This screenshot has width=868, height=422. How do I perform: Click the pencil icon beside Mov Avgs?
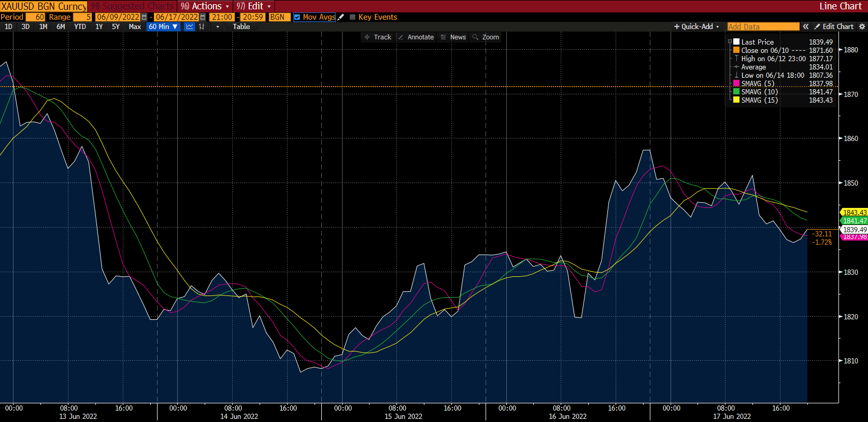tap(341, 17)
